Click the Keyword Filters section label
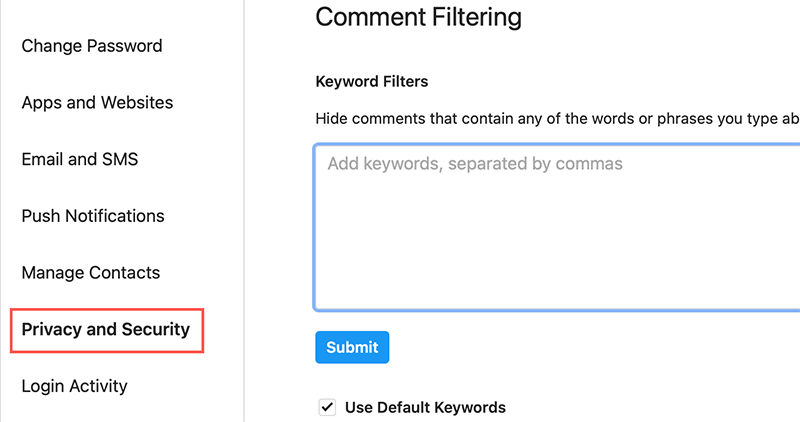This screenshot has width=800, height=422. point(371,82)
